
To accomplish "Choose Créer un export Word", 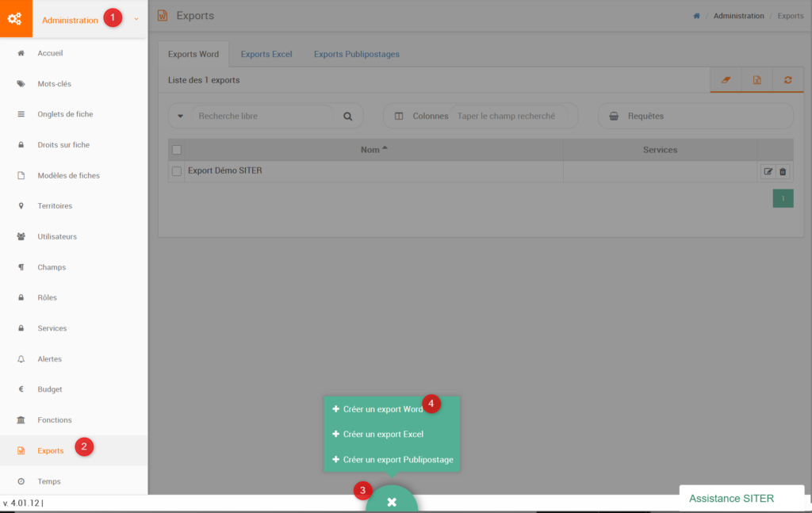I will pyautogui.click(x=382, y=409).
